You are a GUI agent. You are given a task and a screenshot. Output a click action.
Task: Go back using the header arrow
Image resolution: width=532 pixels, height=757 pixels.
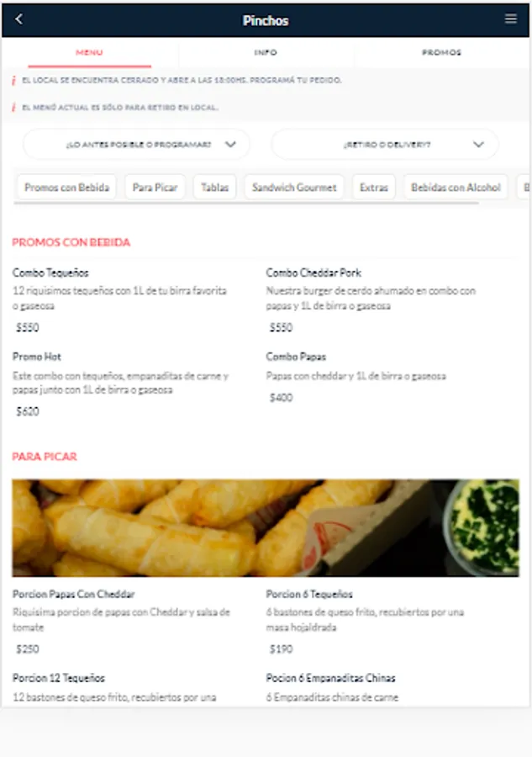(x=19, y=19)
